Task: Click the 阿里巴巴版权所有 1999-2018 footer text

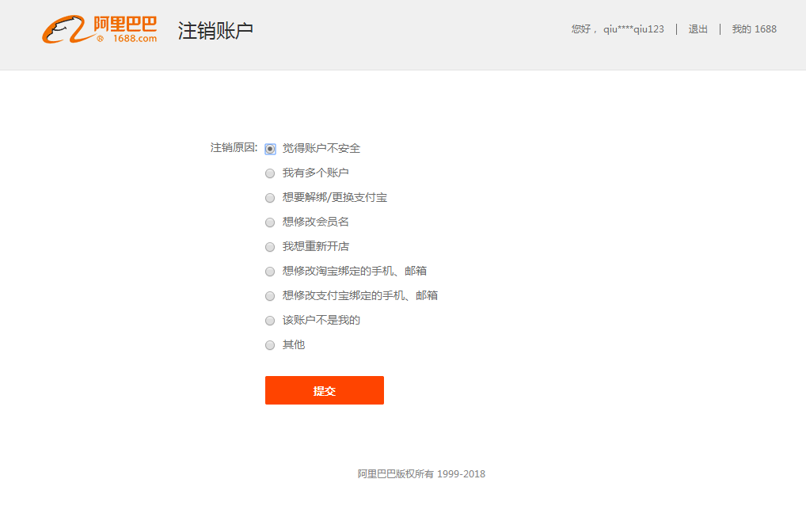Action: pos(421,474)
